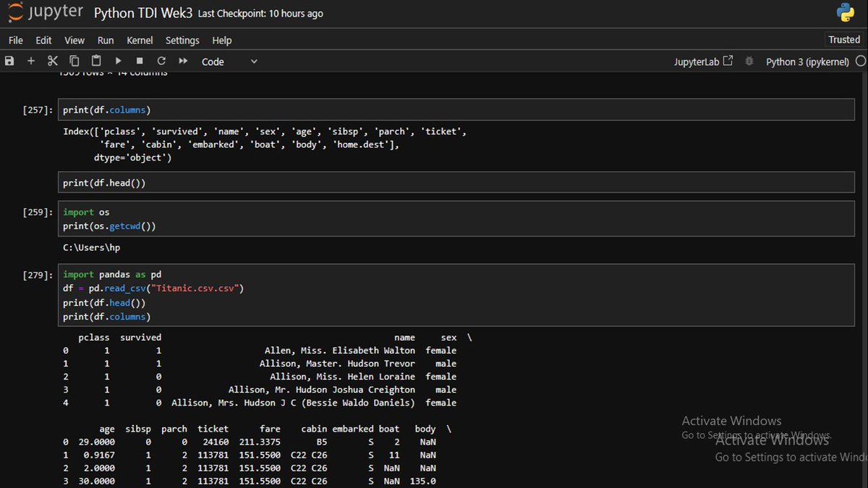The width and height of the screenshot is (868, 488).
Task: Click into the print(df.head()) unnumbered cell
Action: [x=456, y=183]
